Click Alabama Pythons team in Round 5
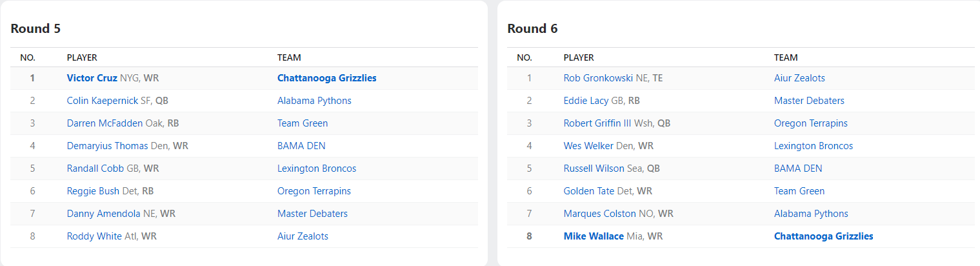This screenshot has width=980, height=266. click(x=314, y=101)
